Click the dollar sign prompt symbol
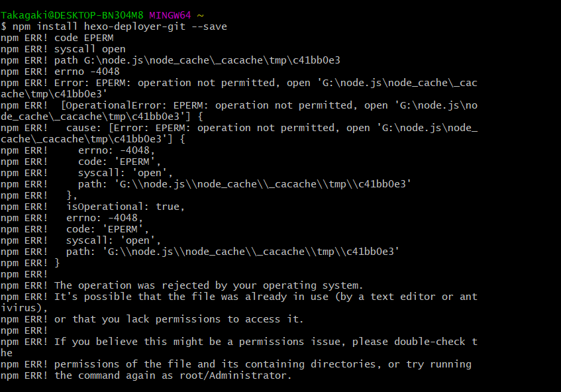 pos(3,26)
